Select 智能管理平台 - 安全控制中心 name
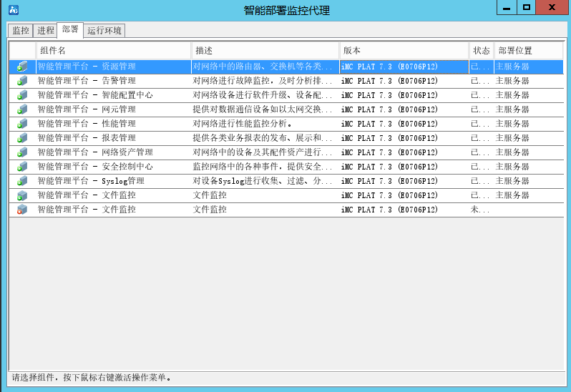This screenshot has width=571, height=392. [x=95, y=167]
